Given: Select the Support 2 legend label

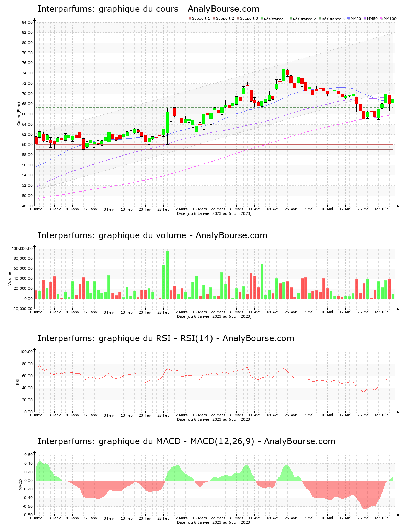Looking at the screenshot, I should click(225, 18).
